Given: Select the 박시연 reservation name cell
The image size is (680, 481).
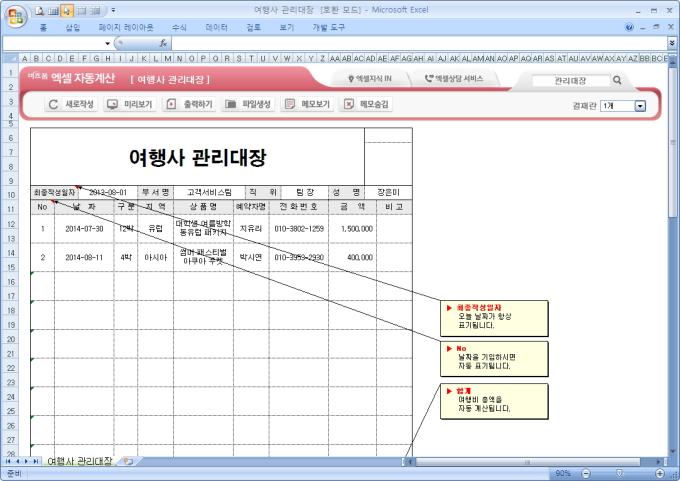Looking at the screenshot, I should [x=251, y=257].
